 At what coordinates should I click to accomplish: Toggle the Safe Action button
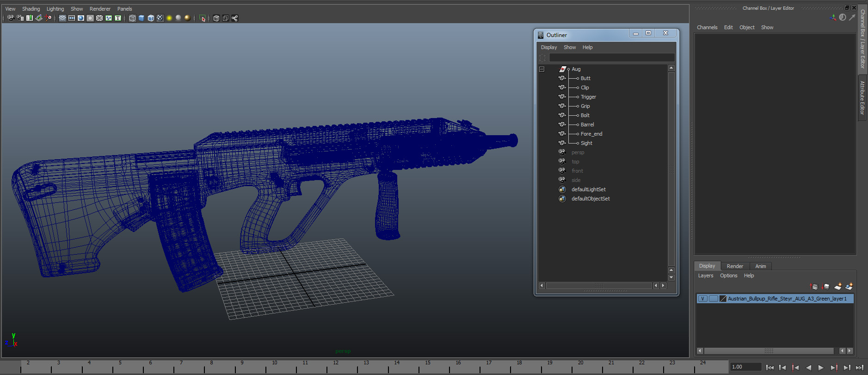[109, 18]
